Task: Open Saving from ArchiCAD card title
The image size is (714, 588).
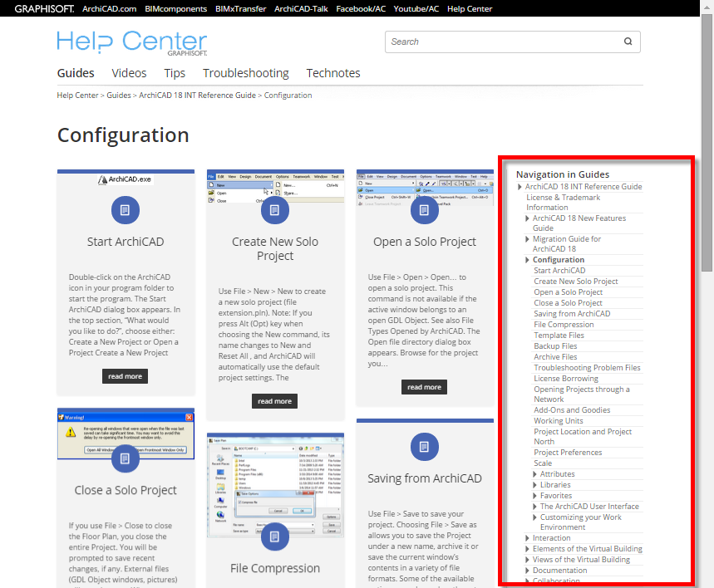Action: pos(425,478)
